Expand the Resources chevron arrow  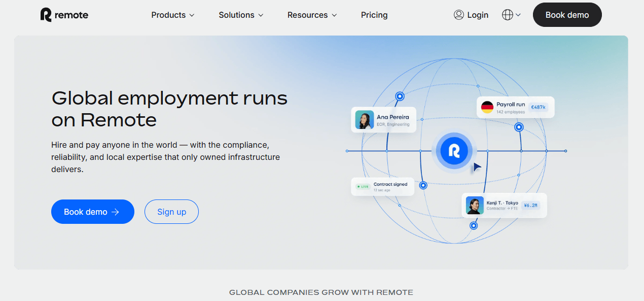(334, 15)
